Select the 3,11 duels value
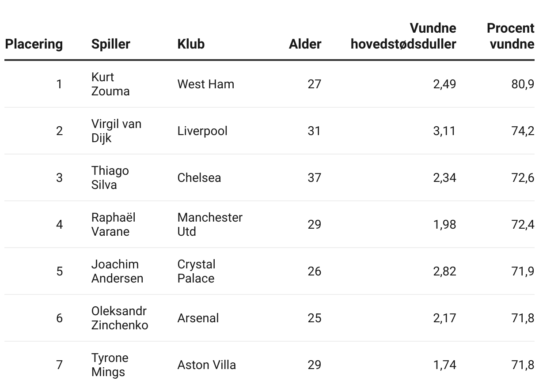 click(x=444, y=131)
